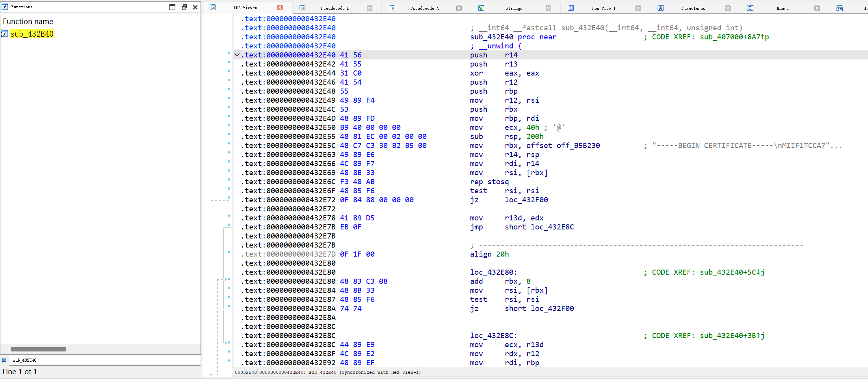This screenshot has height=379, width=868.
Task: Click the Pseudocode-A tab icon
Action: tap(392, 8)
